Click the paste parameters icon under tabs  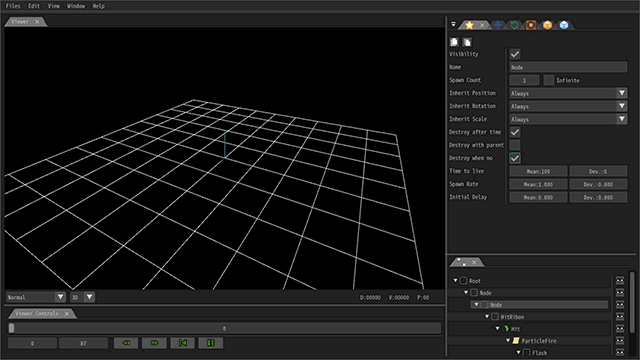tap(467, 42)
